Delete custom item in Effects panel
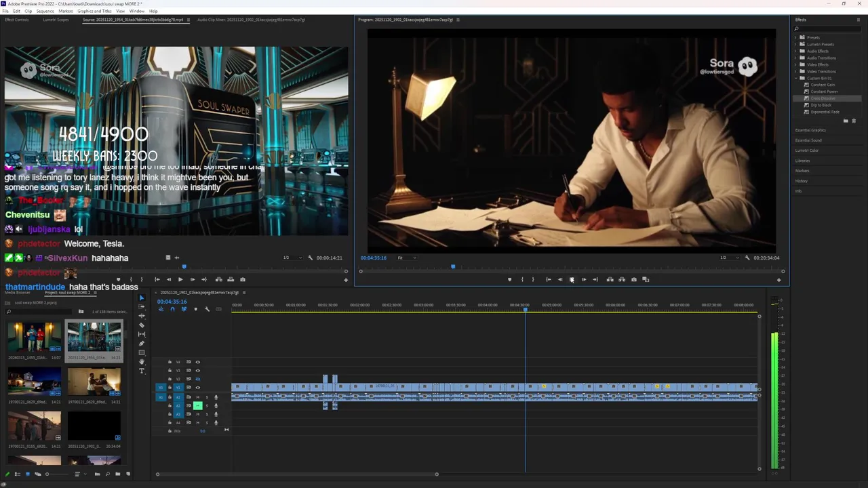This screenshot has width=868, height=488. point(854,121)
